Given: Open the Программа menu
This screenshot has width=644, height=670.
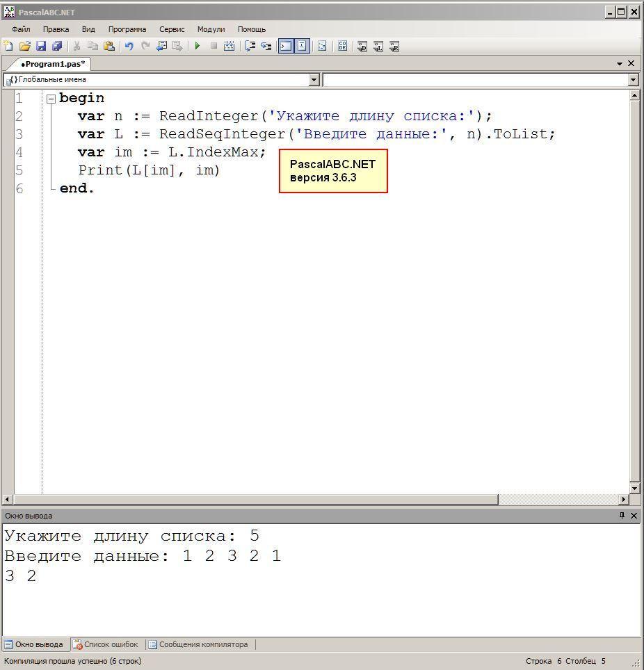Looking at the screenshot, I should tap(127, 29).
